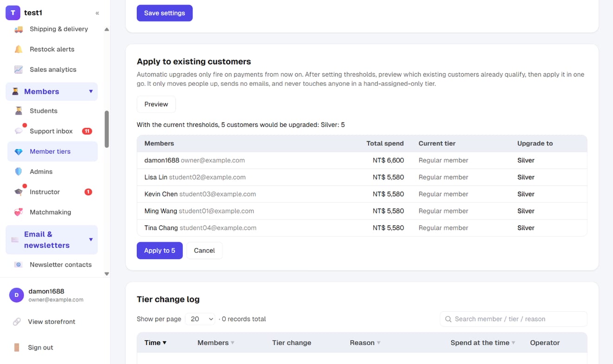
Task: Click the Support inbox 11 badge
Action: tap(87, 131)
